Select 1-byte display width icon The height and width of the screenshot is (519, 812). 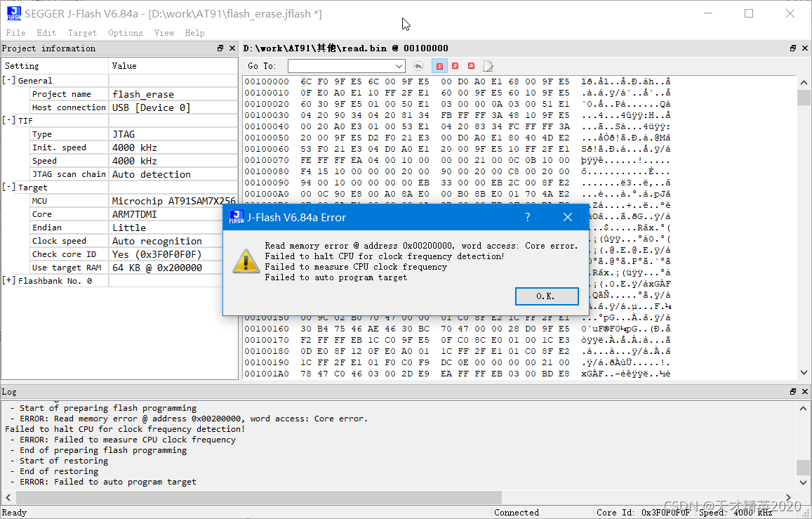click(439, 66)
